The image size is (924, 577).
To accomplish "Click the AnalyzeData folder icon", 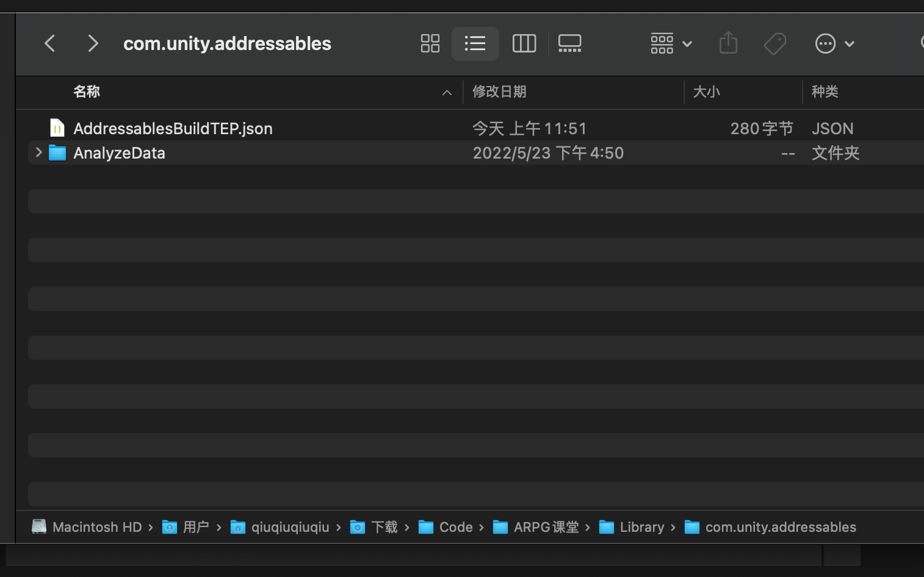I will (57, 152).
